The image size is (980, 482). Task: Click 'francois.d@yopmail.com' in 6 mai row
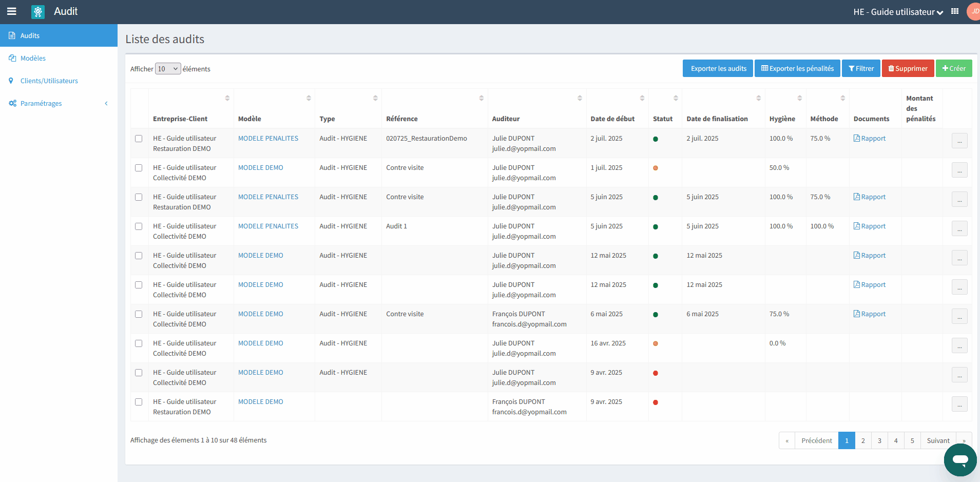(529, 324)
